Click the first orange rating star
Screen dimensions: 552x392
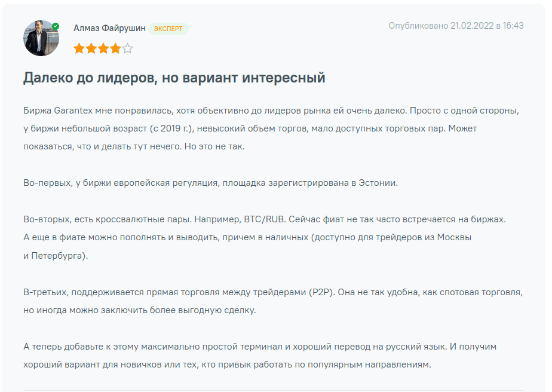79,49
